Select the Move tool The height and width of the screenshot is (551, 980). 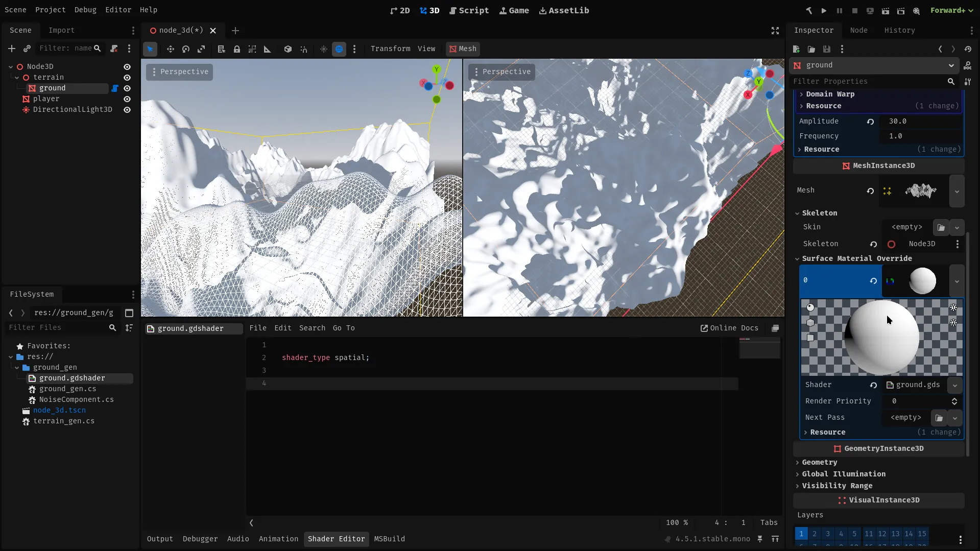pos(170,49)
